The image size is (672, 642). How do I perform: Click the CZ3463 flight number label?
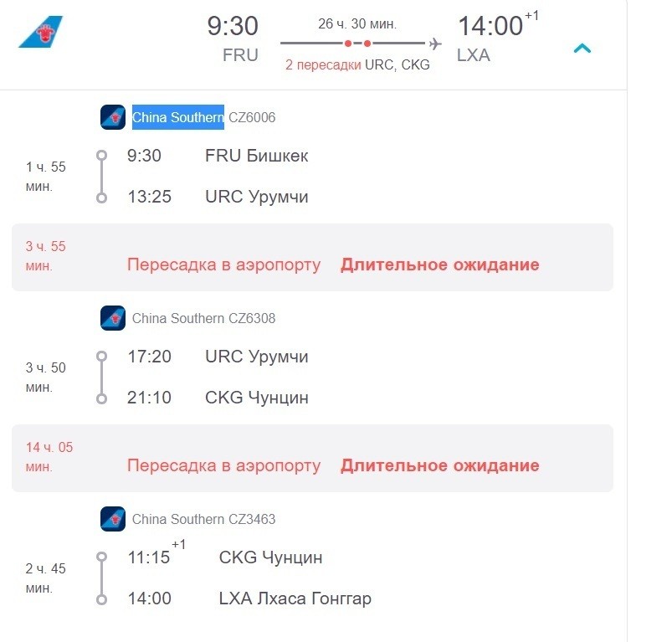pyautogui.click(x=251, y=519)
